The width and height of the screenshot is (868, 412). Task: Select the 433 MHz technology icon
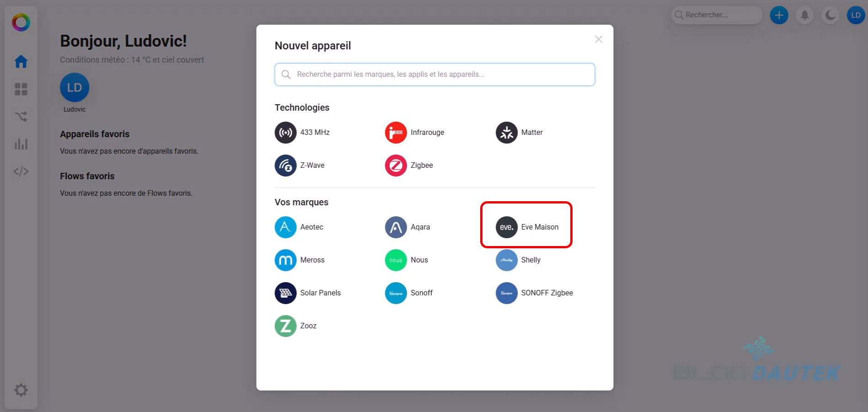pyautogui.click(x=285, y=133)
